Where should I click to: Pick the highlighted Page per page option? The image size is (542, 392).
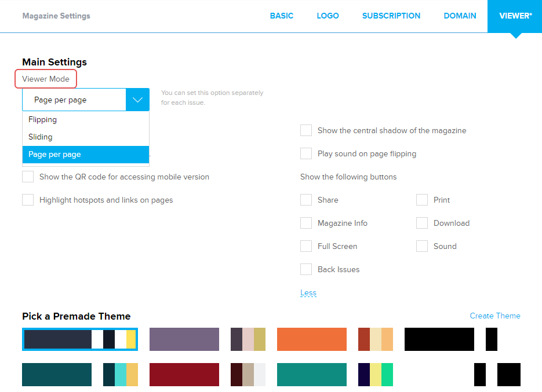coord(55,155)
